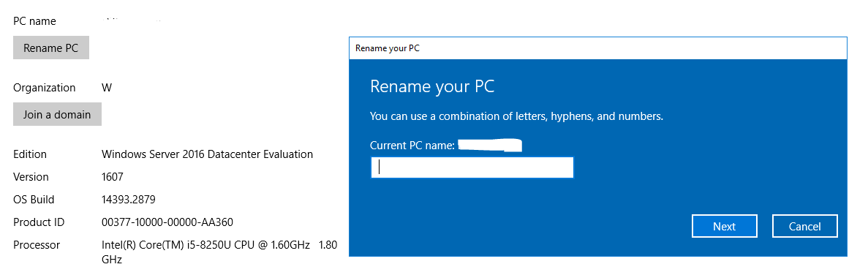Screen dimensions: 868x275
Task: Click the Rename your PC title bar
Action: 598,48
